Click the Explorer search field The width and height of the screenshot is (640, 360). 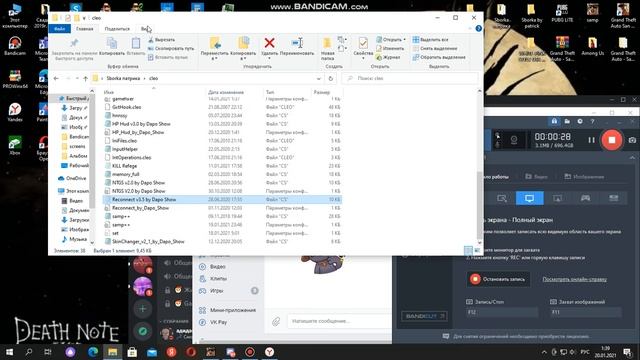pyautogui.click(x=410, y=78)
